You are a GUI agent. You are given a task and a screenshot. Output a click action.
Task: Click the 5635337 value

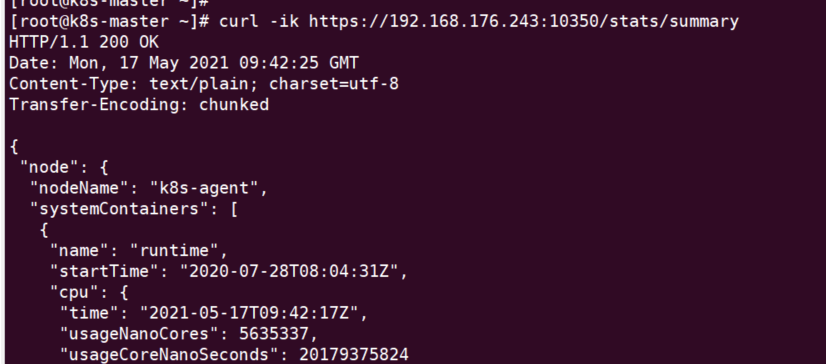(274, 334)
